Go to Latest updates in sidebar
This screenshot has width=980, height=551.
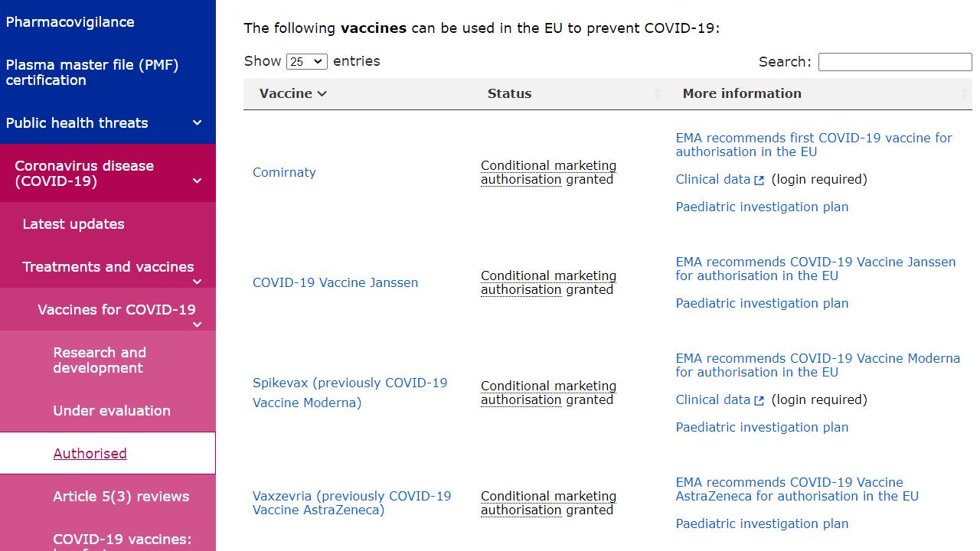73,224
